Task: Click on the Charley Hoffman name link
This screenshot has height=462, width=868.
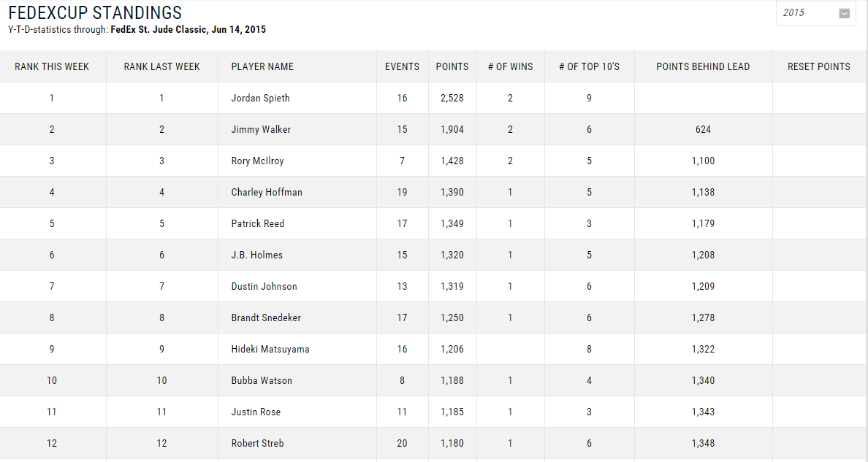Action: (267, 192)
